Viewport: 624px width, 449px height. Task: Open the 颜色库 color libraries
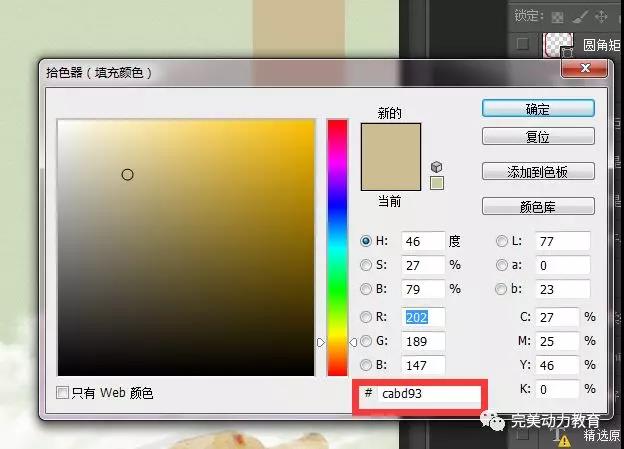538,206
